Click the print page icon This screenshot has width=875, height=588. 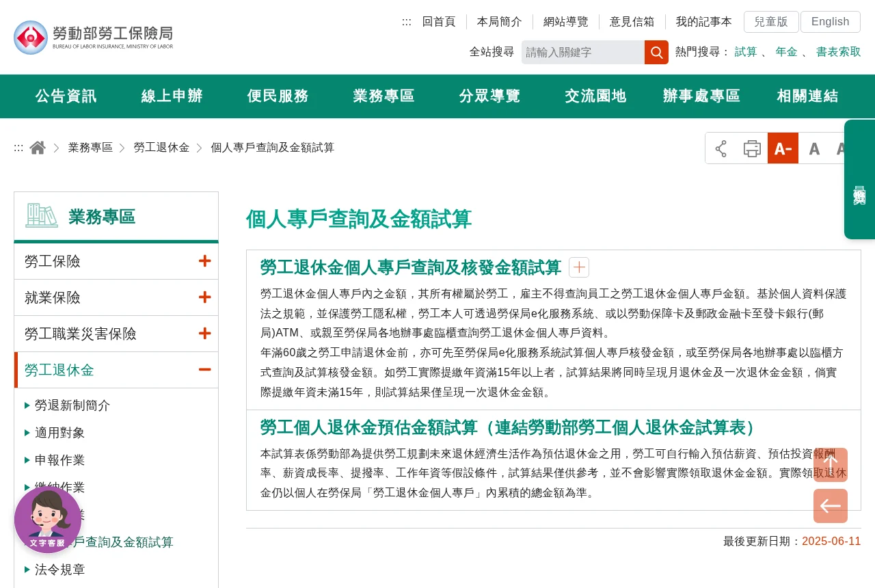pyautogui.click(x=752, y=148)
